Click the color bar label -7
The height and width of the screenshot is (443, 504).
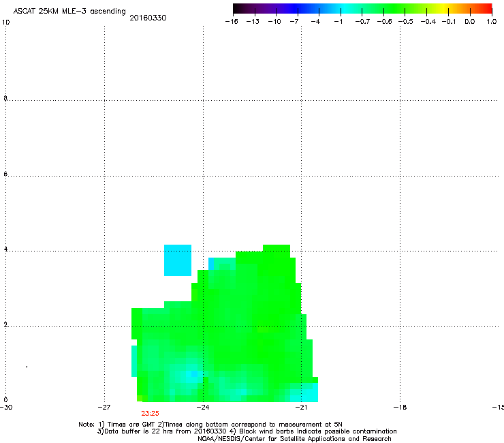(x=294, y=22)
